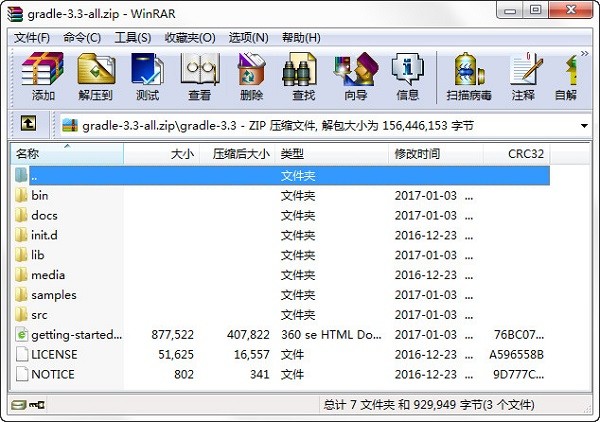Click the CRC value A596558B
The image size is (600, 422).
[x=516, y=355]
